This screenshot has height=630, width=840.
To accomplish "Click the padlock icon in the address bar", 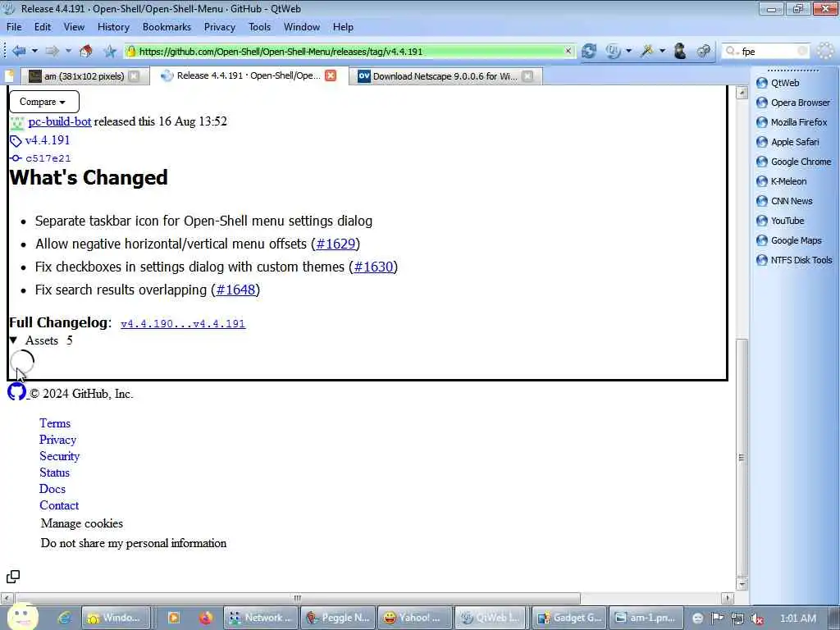I will pyautogui.click(x=131, y=52).
